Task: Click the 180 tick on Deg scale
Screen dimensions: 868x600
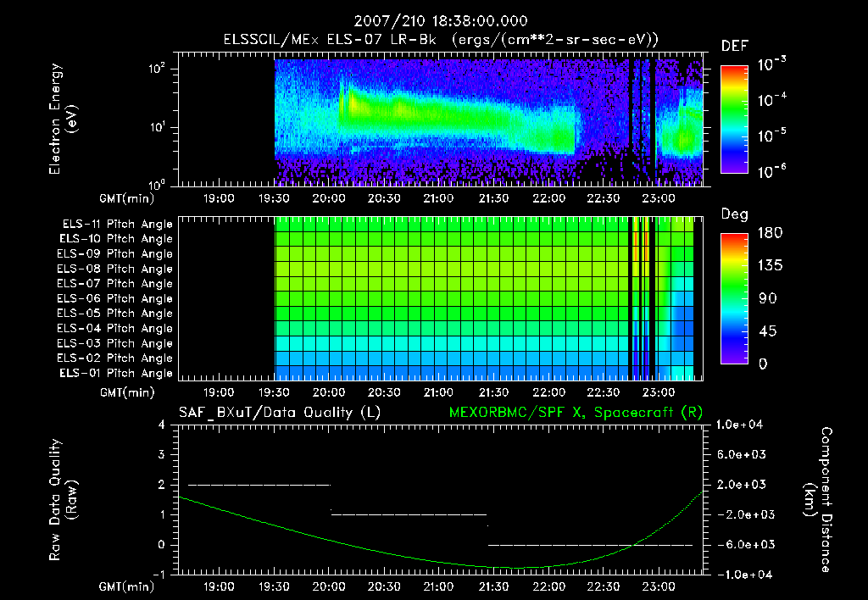Action: click(x=771, y=233)
